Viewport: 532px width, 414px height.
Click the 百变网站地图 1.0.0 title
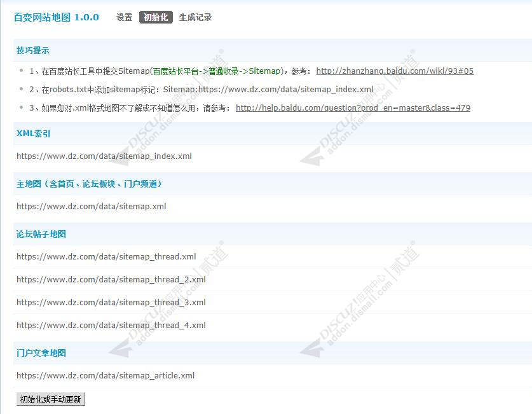tap(57, 17)
